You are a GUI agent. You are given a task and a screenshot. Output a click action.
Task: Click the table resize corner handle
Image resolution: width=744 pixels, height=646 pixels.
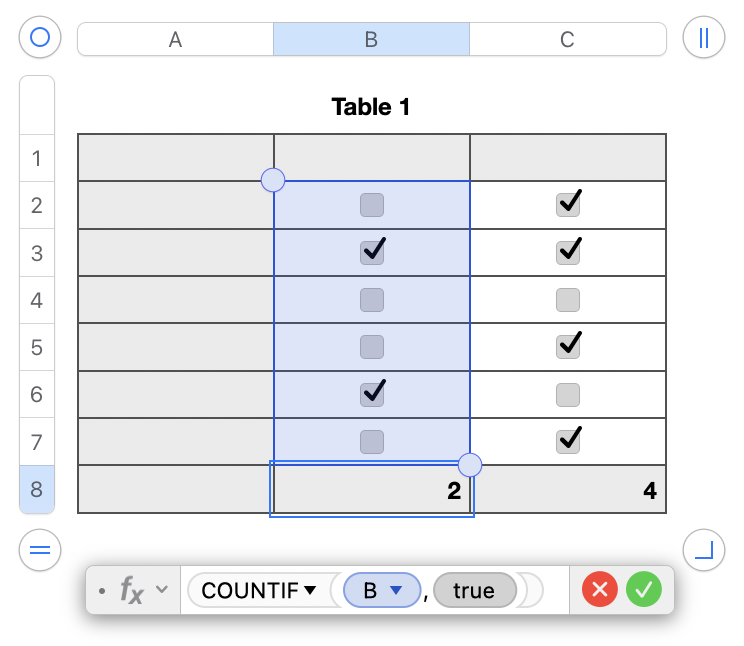(703, 549)
